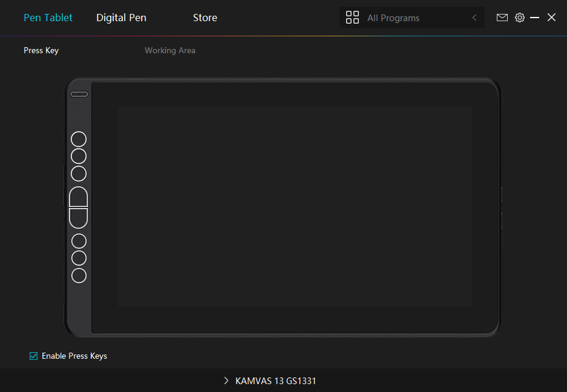Select the seventh press key, a circle
The height and width of the screenshot is (392, 567).
79,258
